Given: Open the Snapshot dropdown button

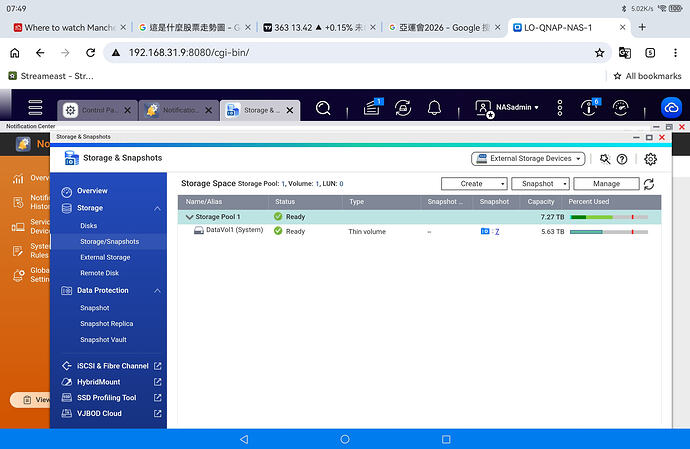Looking at the screenshot, I should tap(540, 184).
